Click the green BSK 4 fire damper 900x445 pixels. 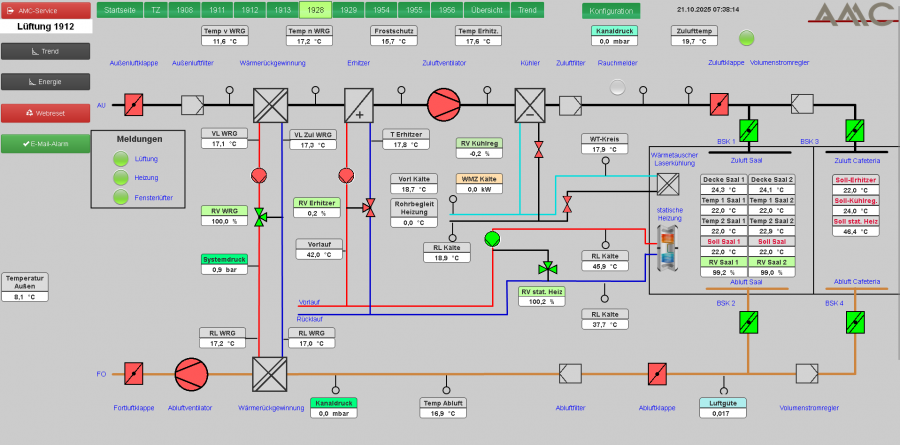coord(856,321)
